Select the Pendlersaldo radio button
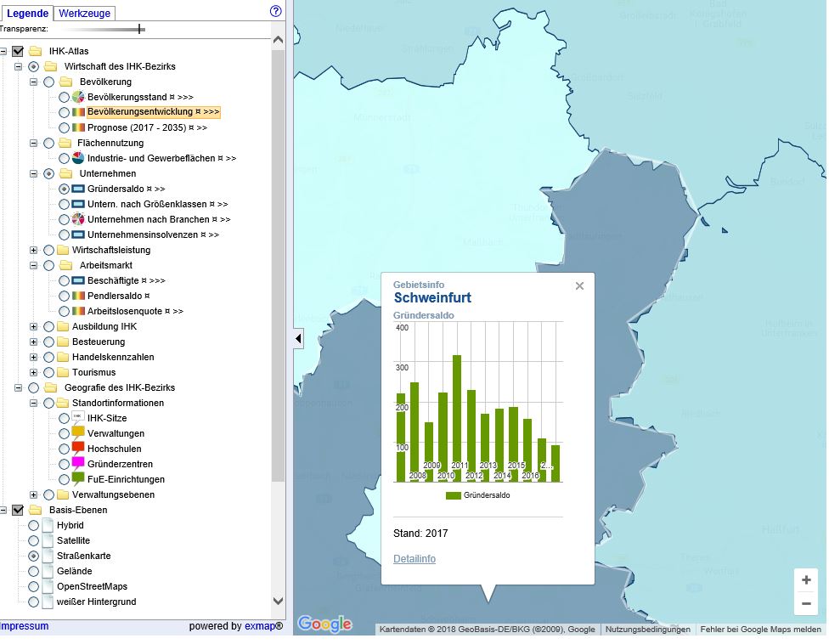Screen dimensions: 829x644 coord(65,297)
